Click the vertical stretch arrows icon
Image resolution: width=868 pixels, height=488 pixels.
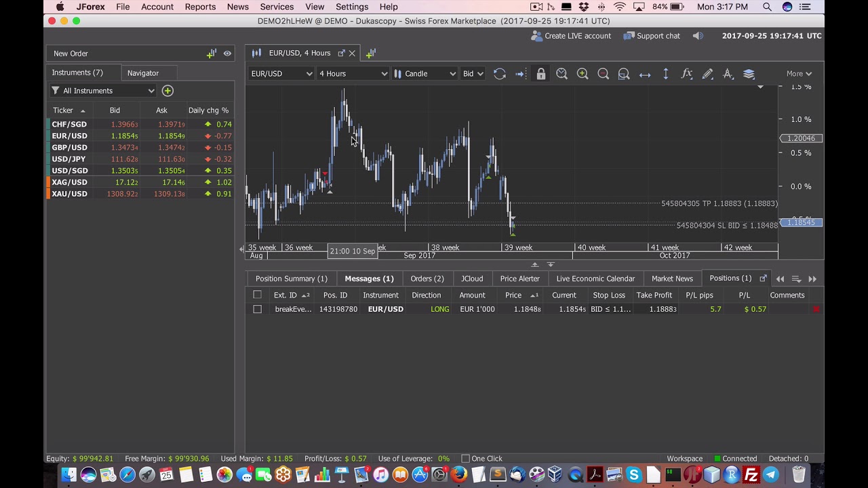coord(666,74)
